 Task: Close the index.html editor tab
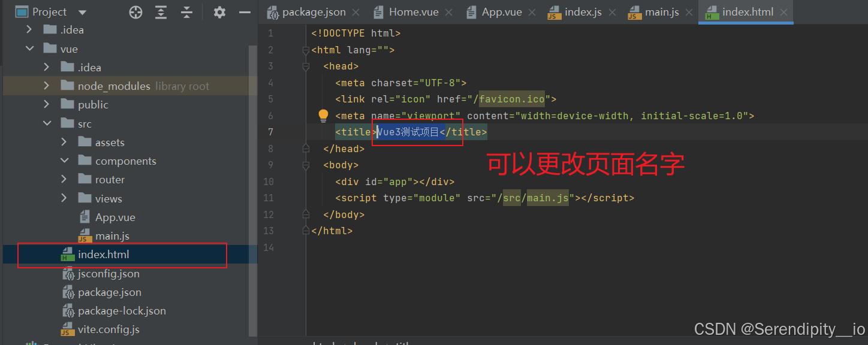[784, 12]
